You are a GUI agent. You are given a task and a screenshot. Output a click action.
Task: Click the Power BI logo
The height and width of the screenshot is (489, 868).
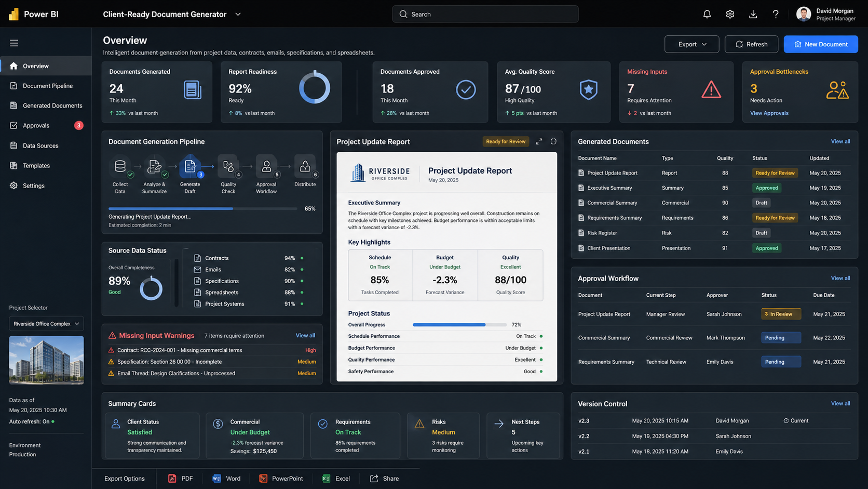click(x=14, y=14)
